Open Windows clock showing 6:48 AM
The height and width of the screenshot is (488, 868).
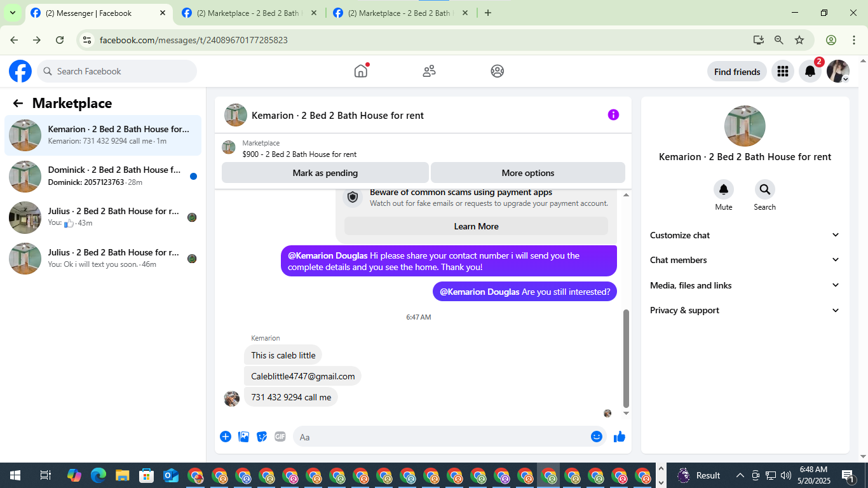[x=813, y=475]
